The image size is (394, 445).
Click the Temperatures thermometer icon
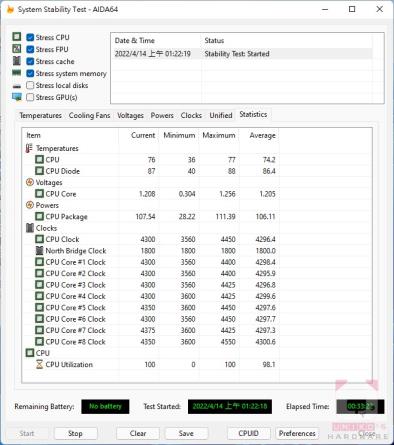(29, 148)
